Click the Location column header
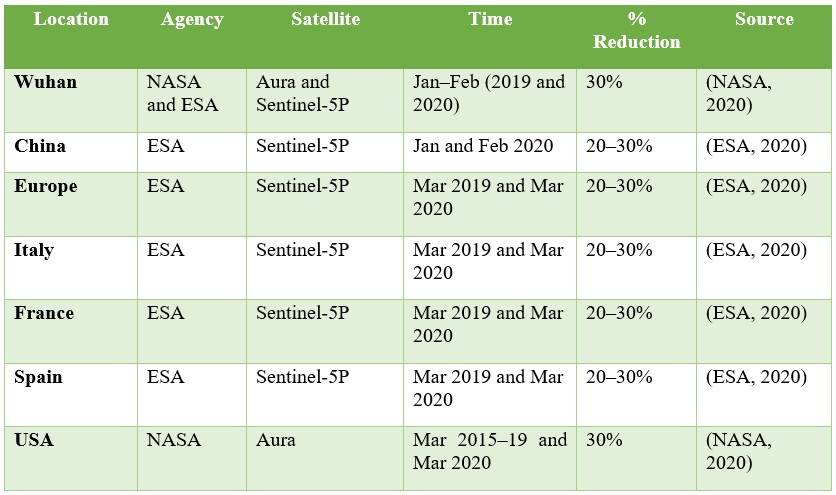836x495 pixels. 71,19
